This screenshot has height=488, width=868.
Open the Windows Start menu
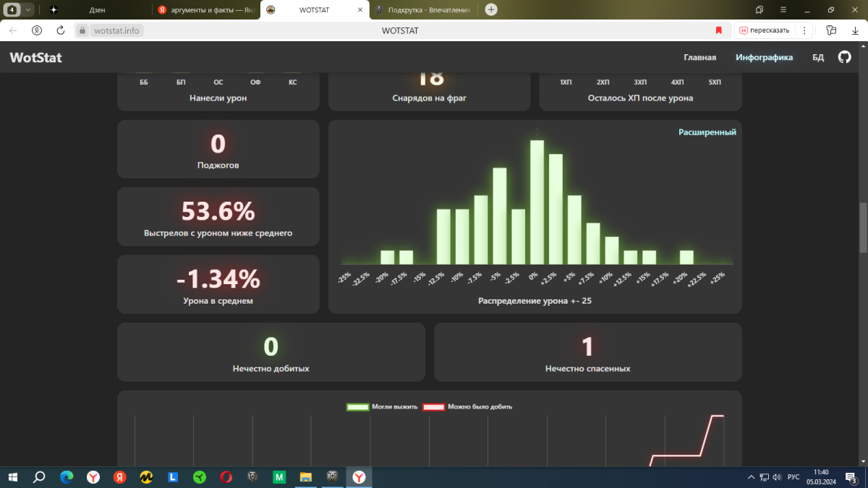pos(13,477)
